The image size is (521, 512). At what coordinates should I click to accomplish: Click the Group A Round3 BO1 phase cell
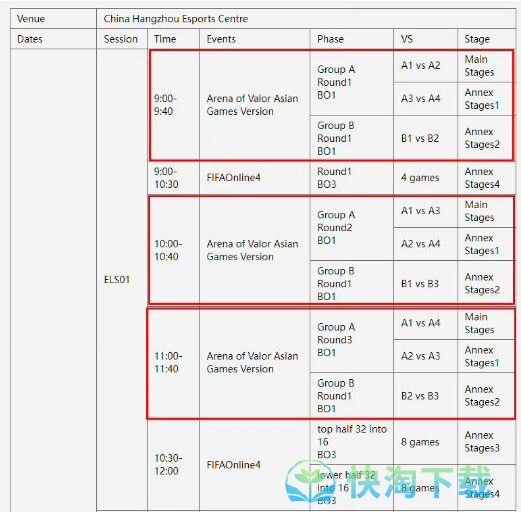[352, 340]
